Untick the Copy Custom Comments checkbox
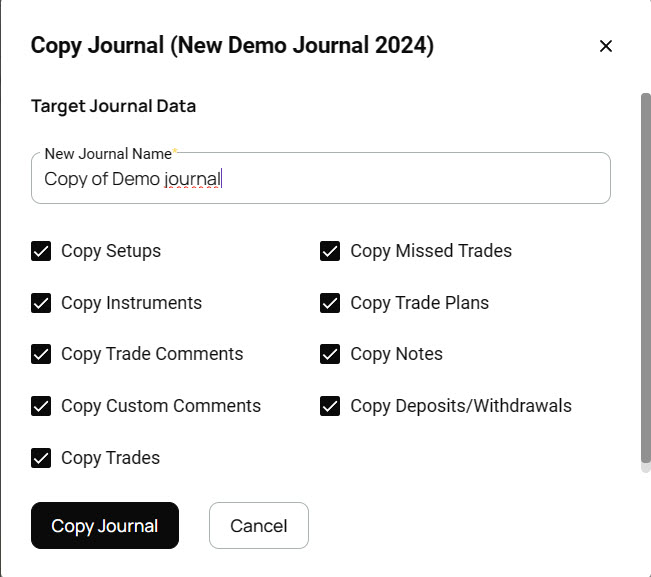651x577 pixels. pyautogui.click(x=41, y=406)
